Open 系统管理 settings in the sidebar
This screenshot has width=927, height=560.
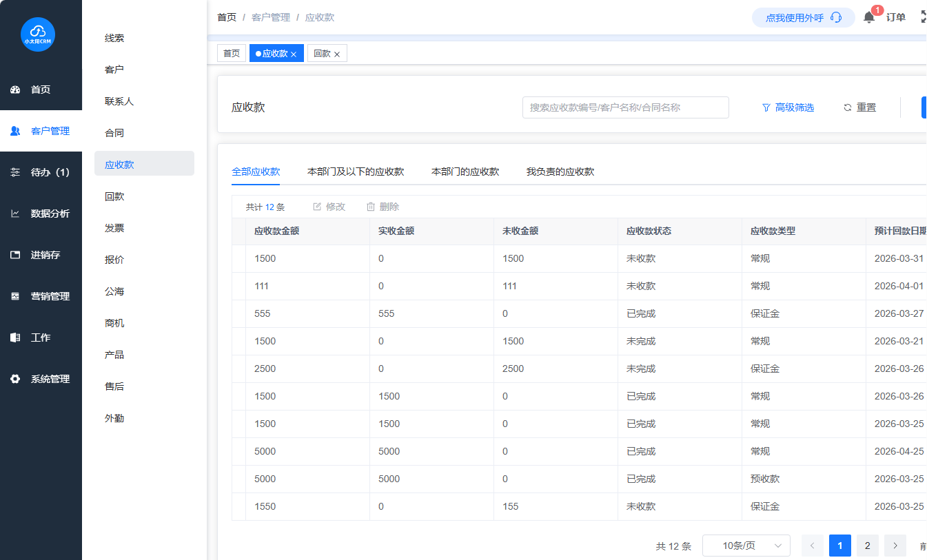[x=41, y=379]
